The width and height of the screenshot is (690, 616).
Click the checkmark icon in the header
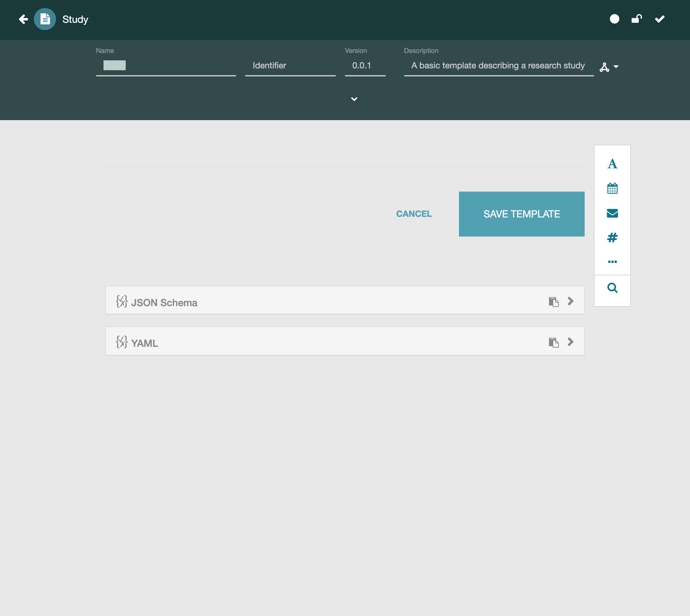tap(660, 19)
